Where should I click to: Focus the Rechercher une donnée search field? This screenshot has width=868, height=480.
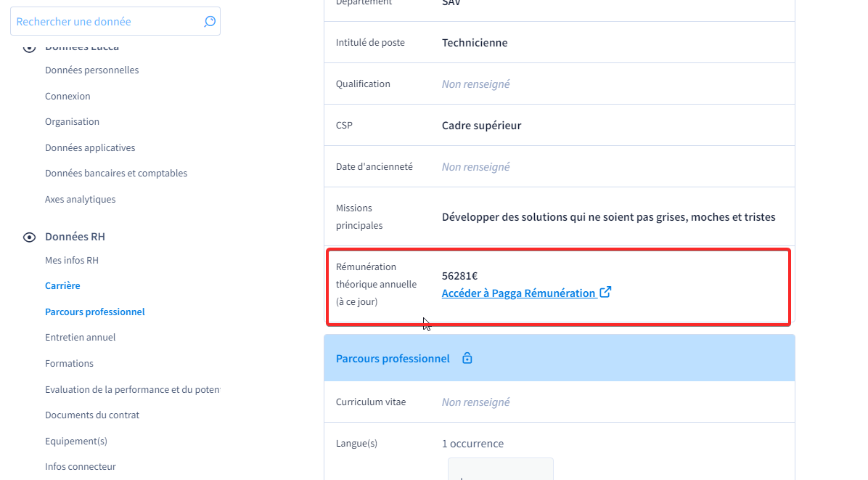tap(115, 22)
